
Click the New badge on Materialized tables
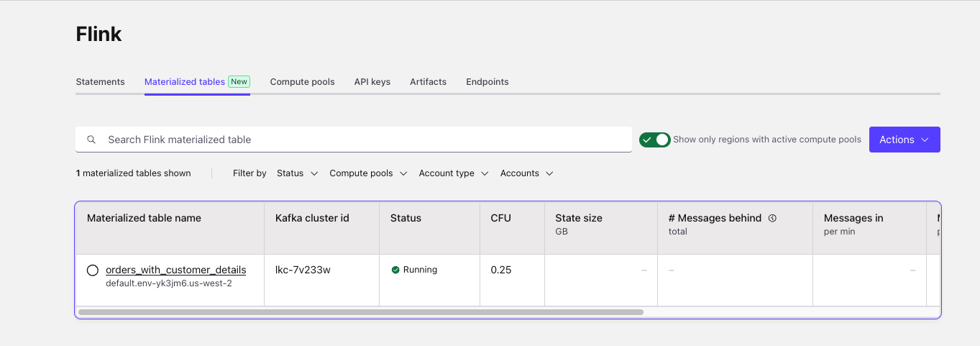pyautogui.click(x=239, y=82)
